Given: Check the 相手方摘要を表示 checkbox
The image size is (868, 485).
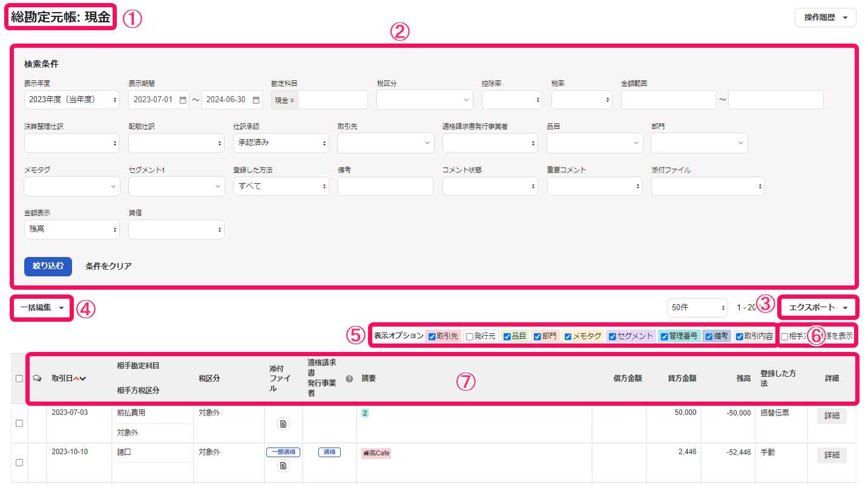Looking at the screenshot, I should [x=784, y=337].
